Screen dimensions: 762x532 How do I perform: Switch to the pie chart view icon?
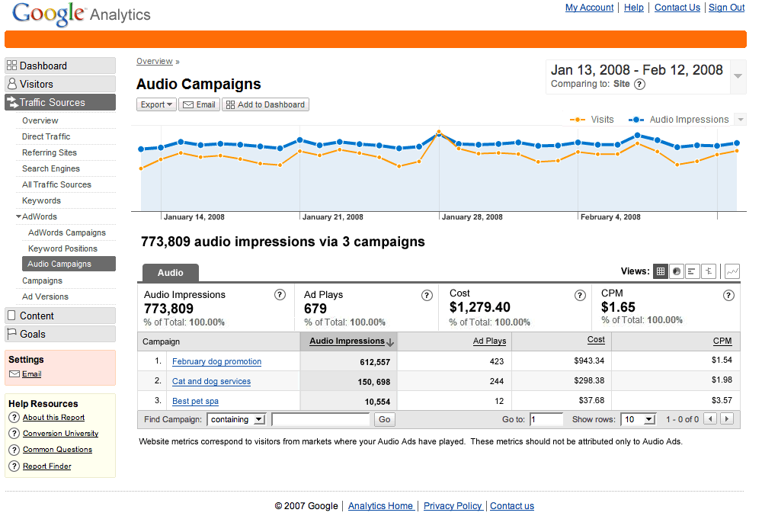pyautogui.click(x=677, y=271)
